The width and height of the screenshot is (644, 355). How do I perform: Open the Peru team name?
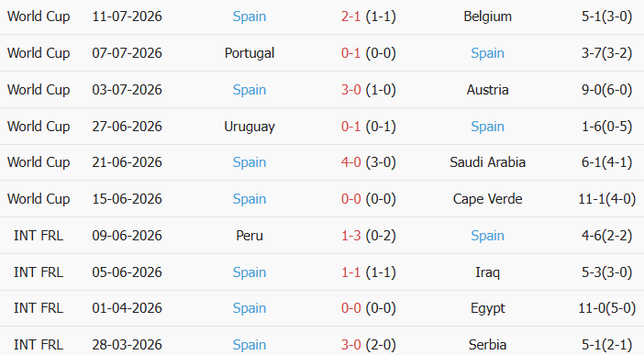(x=250, y=236)
